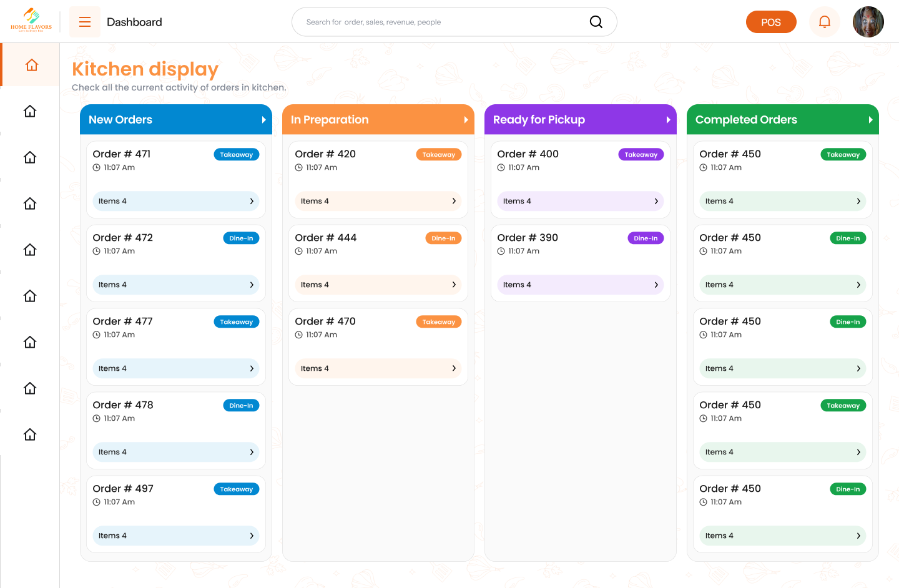This screenshot has height=588, width=899.
Task: Click Takeaway badge on Order # 477
Action: pyautogui.click(x=236, y=322)
